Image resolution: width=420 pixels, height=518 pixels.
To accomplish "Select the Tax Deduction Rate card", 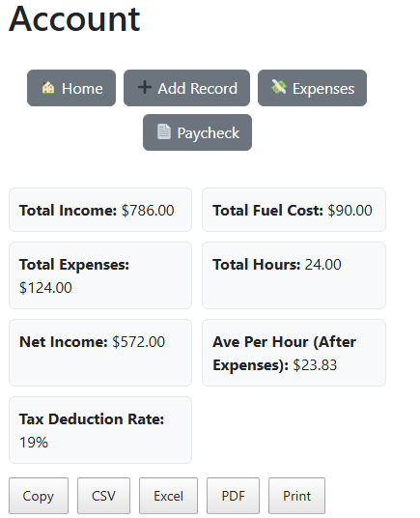I will (x=100, y=430).
